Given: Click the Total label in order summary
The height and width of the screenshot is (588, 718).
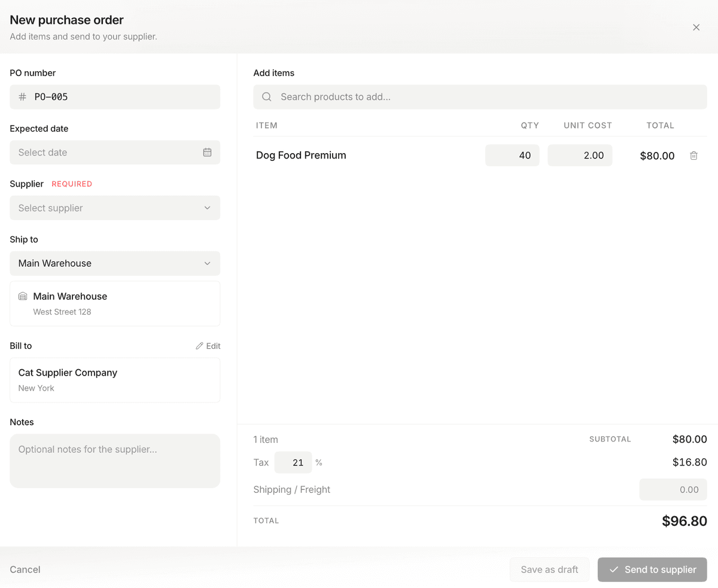Looking at the screenshot, I should click(266, 520).
